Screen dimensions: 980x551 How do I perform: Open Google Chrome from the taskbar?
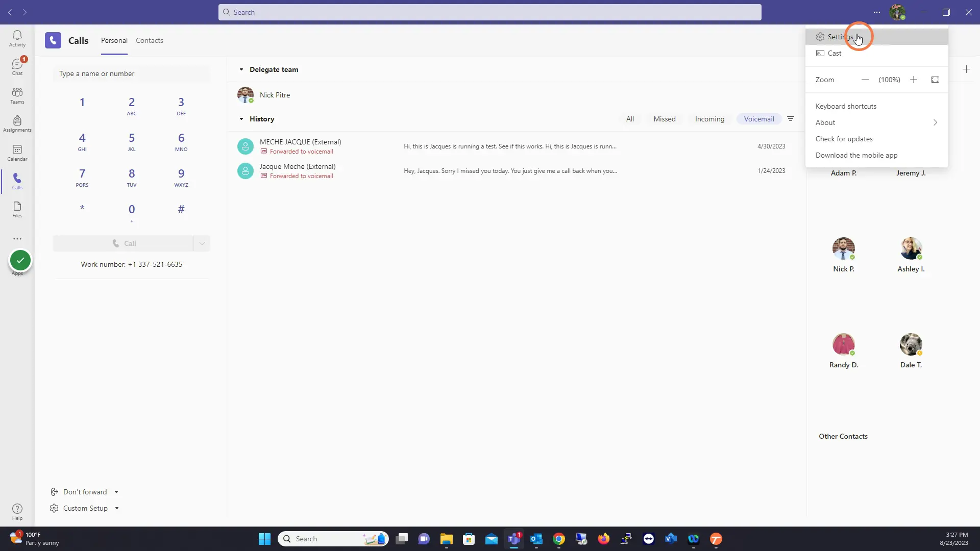point(559,539)
